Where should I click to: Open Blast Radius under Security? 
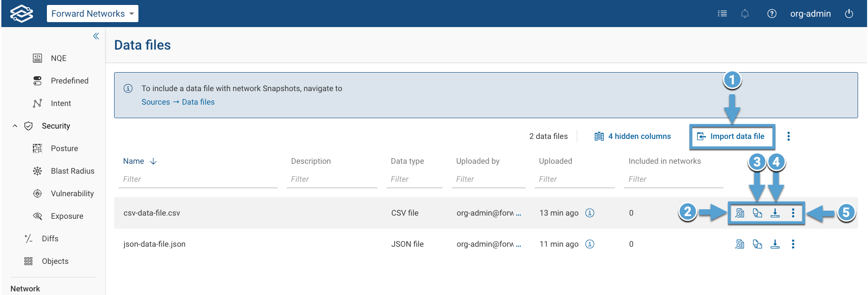pos(73,171)
